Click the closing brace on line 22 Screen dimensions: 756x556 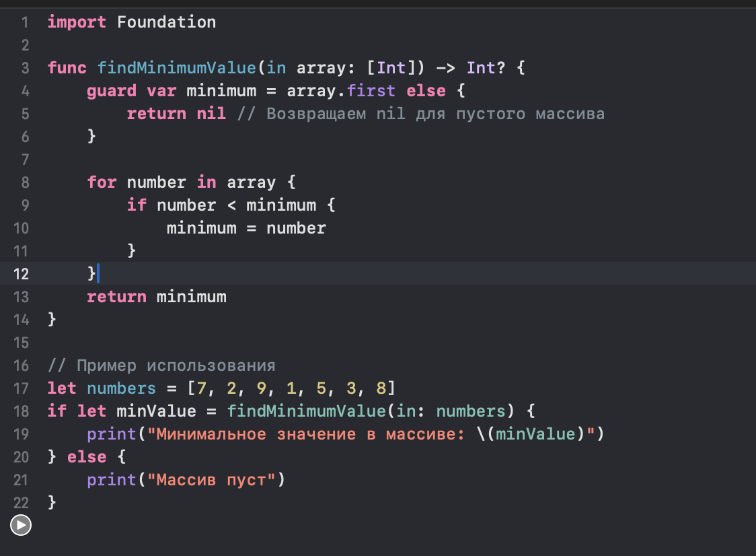pos(52,502)
